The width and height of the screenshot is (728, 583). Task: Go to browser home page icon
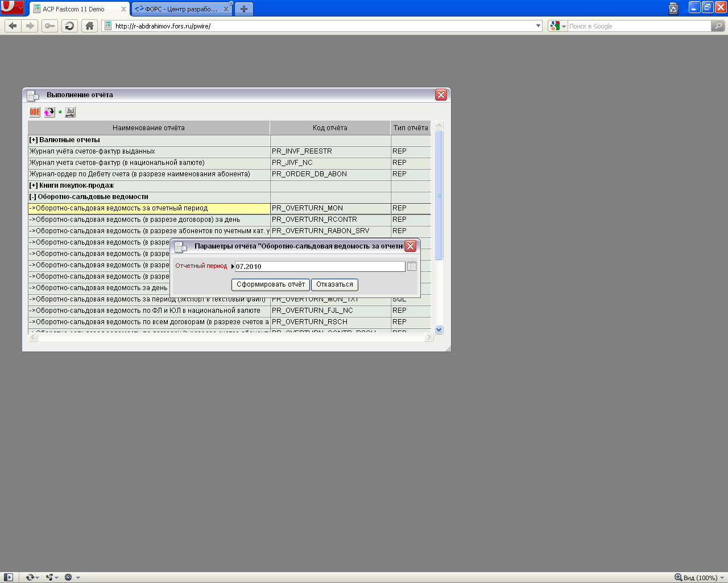tap(89, 26)
